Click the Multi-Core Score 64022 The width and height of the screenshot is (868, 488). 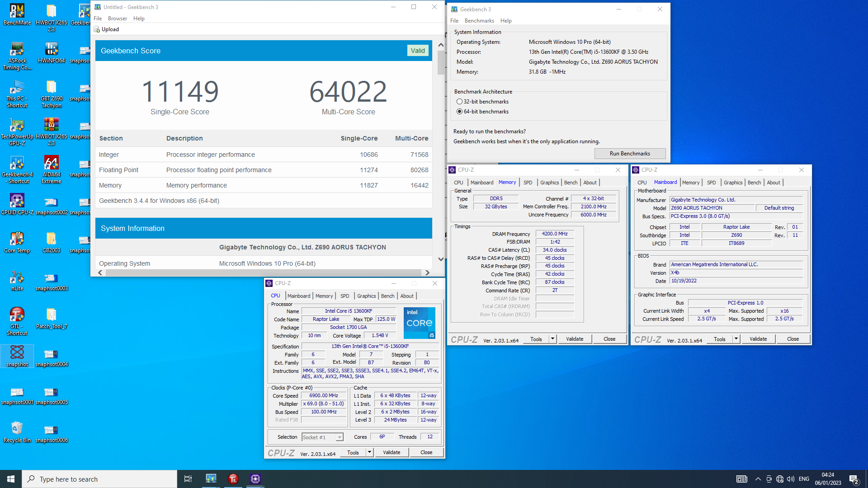coord(348,91)
